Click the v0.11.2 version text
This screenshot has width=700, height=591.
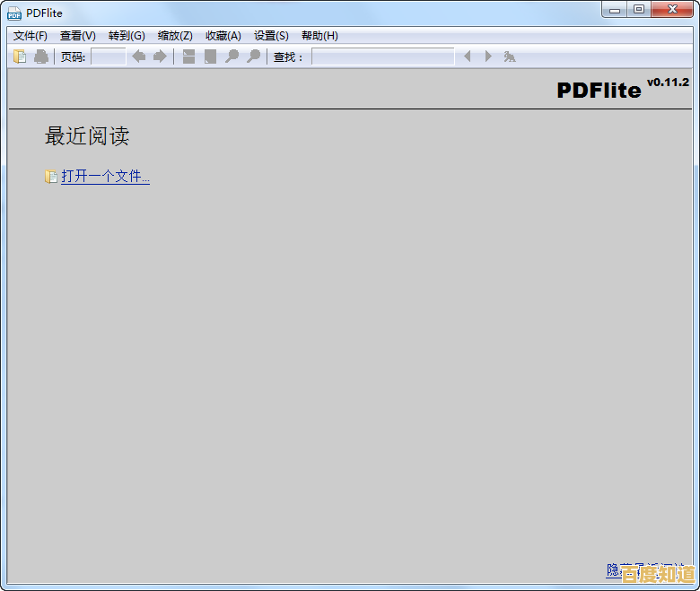(668, 83)
